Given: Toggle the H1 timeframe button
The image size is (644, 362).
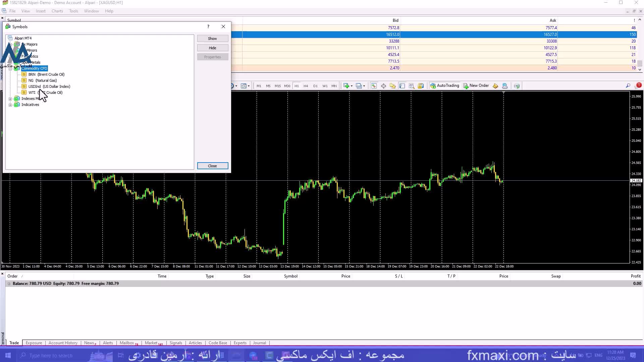Looking at the screenshot, I should coord(297,86).
